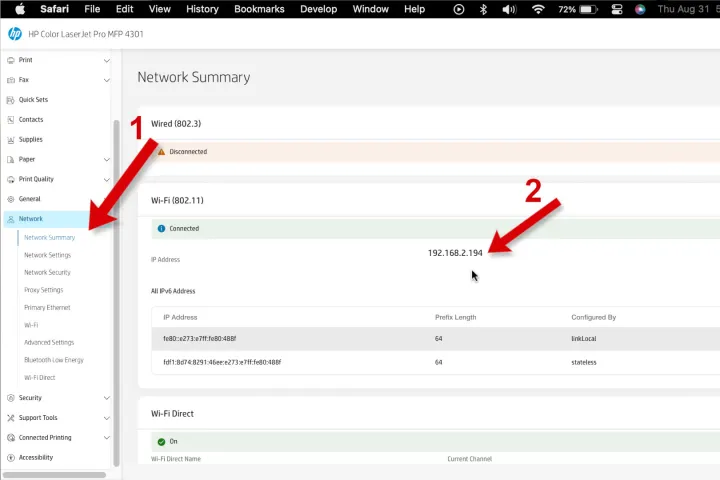The image size is (720, 480).
Task: Click the linkLocal Configured By cell
Action: [x=584, y=339]
